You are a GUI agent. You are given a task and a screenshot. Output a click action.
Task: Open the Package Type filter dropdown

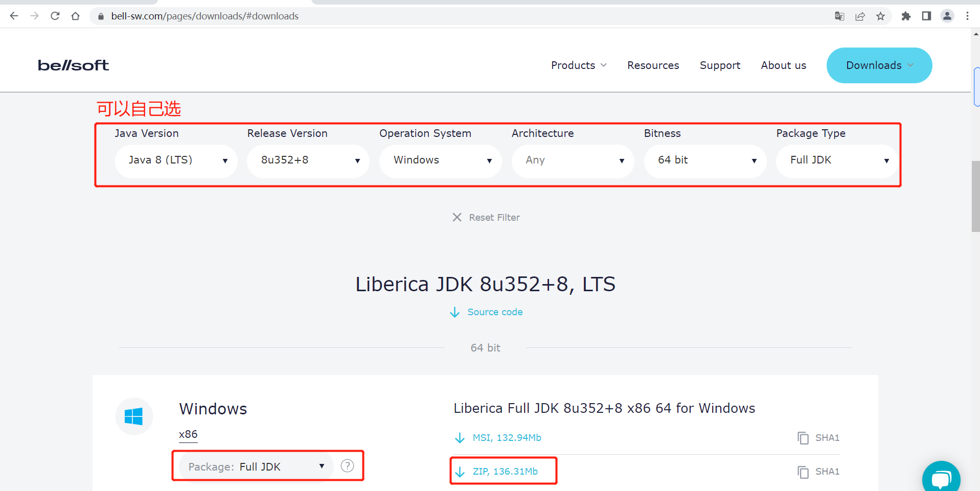coord(837,160)
